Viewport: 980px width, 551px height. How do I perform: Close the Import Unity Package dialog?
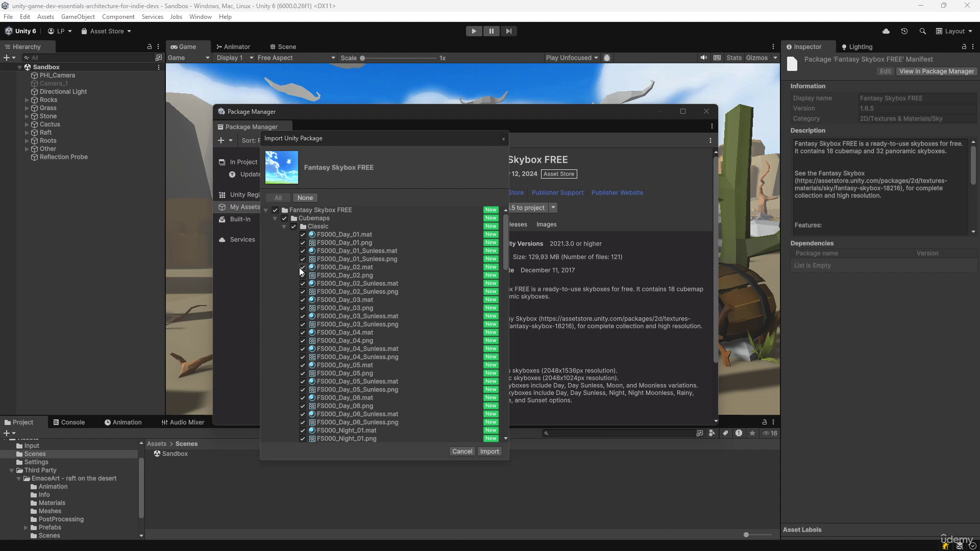503,138
